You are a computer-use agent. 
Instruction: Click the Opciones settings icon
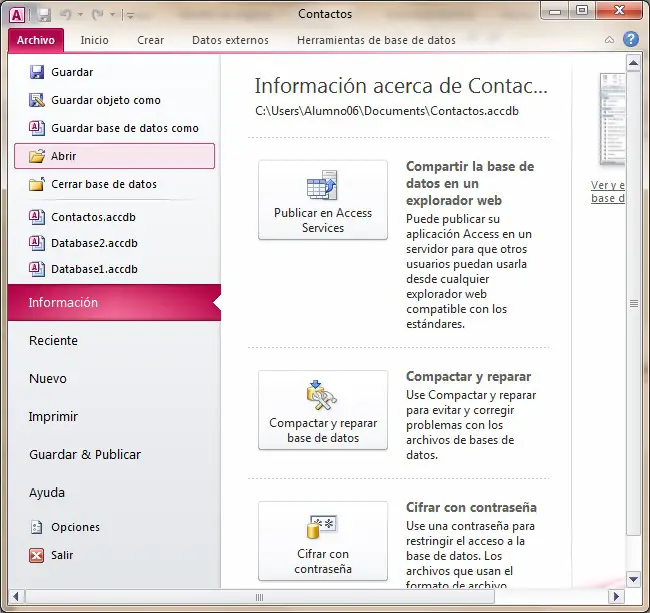point(36,527)
